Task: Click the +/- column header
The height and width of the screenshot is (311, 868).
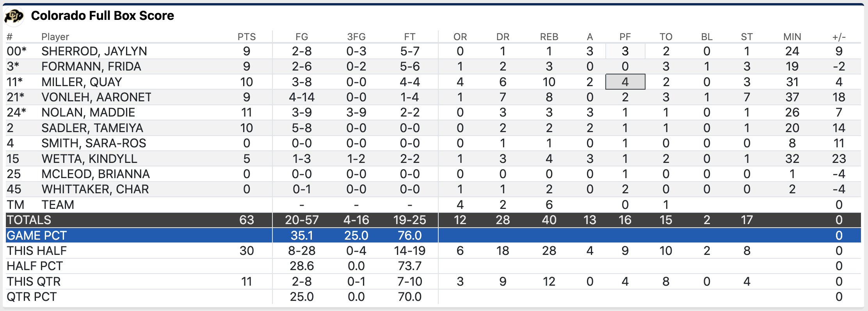Action: coord(839,37)
